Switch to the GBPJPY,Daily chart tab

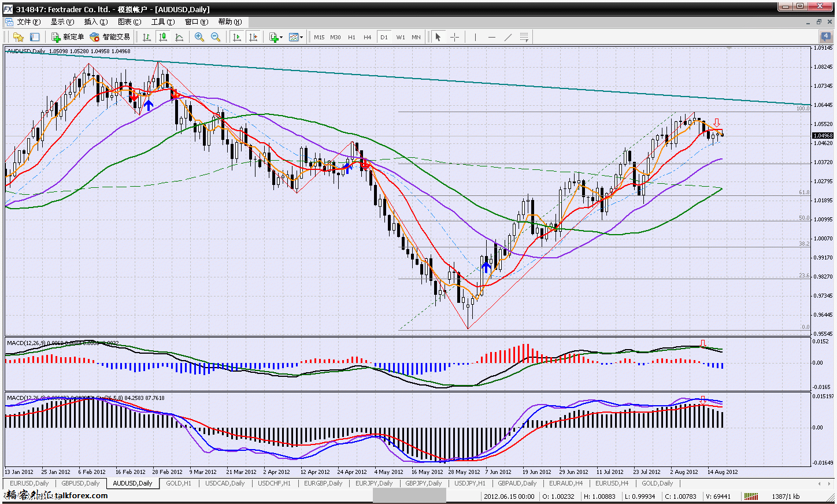(x=423, y=483)
